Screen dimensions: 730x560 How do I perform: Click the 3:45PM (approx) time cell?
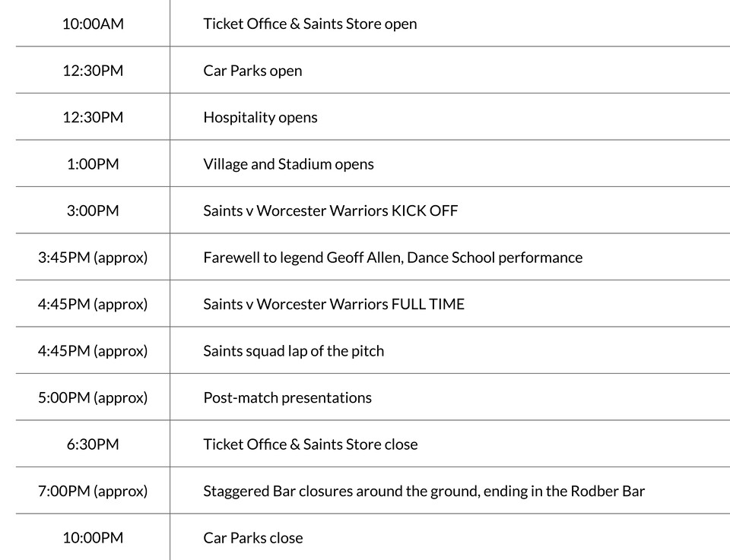93,258
